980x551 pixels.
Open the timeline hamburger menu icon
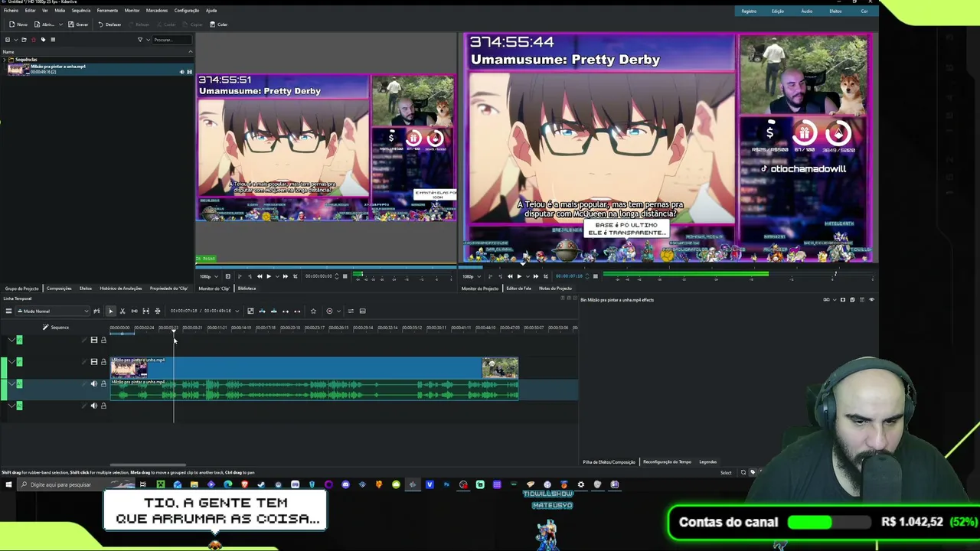click(x=8, y=311)
